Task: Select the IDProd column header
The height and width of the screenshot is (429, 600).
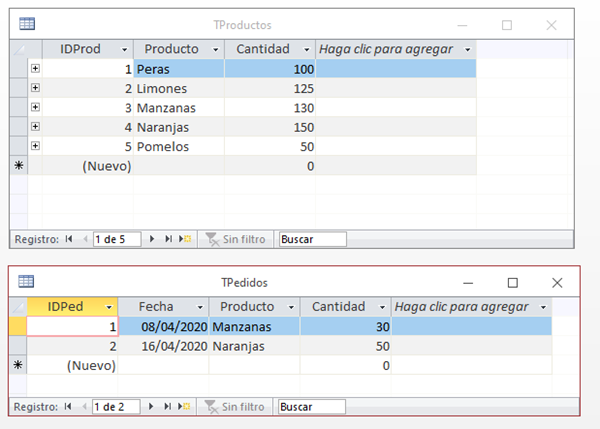Action: (x=88, y=49)
